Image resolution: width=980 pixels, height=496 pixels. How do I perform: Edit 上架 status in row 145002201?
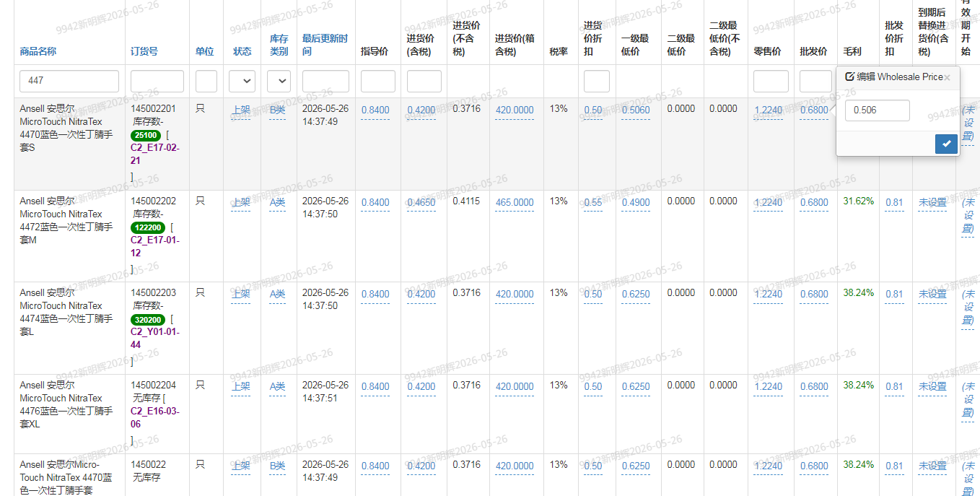pyautogui.click(x=240, y=110)
